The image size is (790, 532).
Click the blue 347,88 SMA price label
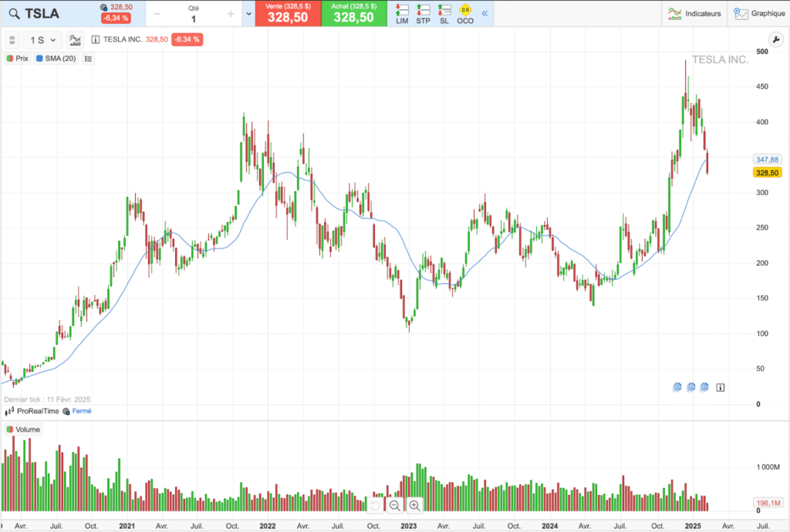tap(767, 160)
